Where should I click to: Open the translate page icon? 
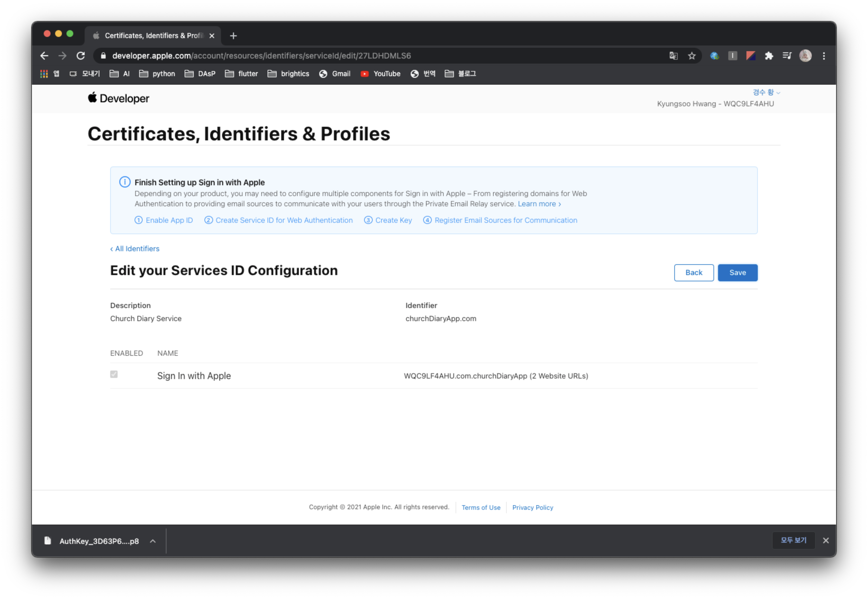(673, 56)
